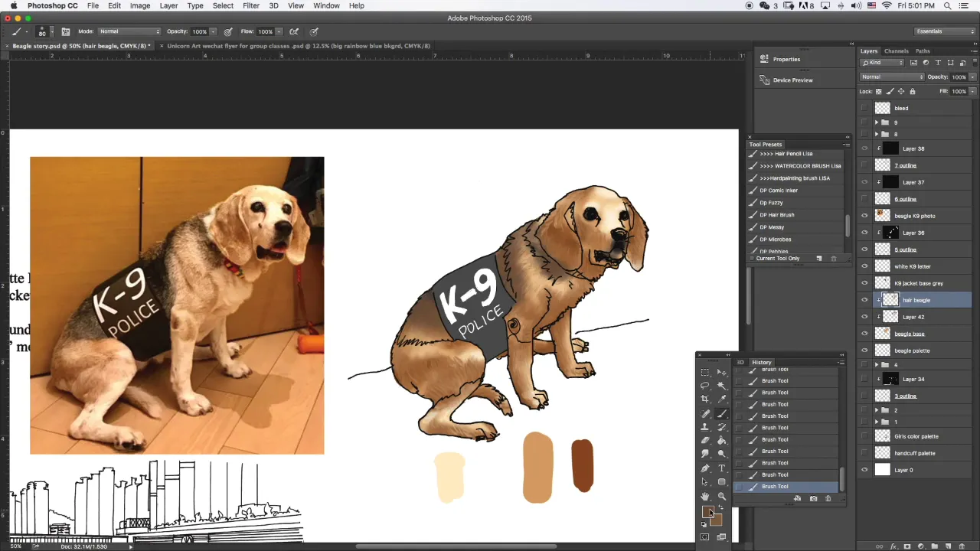This screenshot has height=551, width=980.
Task: Select the Magic Wand tool
Action: point(722,385)
